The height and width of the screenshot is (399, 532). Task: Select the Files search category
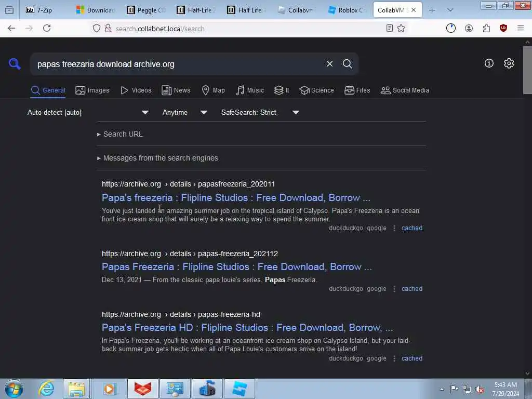click(357, 90)
